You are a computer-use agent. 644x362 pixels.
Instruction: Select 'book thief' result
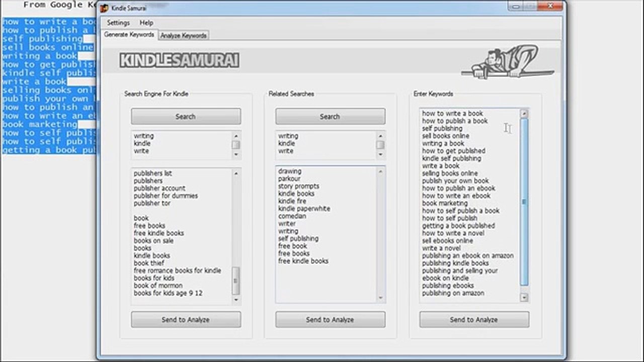(x=149, y=263)
